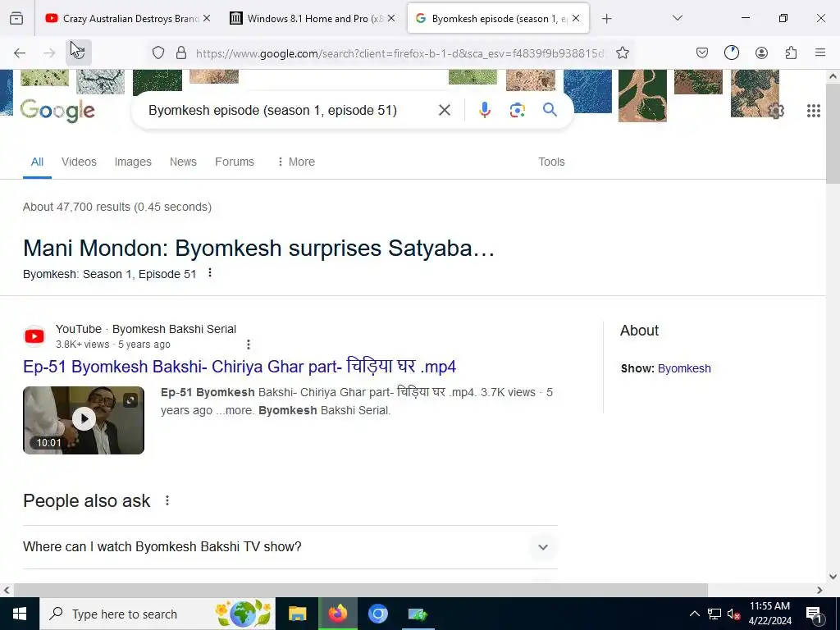Click the vertical scrollbar thumb

[x=833, y=134]
